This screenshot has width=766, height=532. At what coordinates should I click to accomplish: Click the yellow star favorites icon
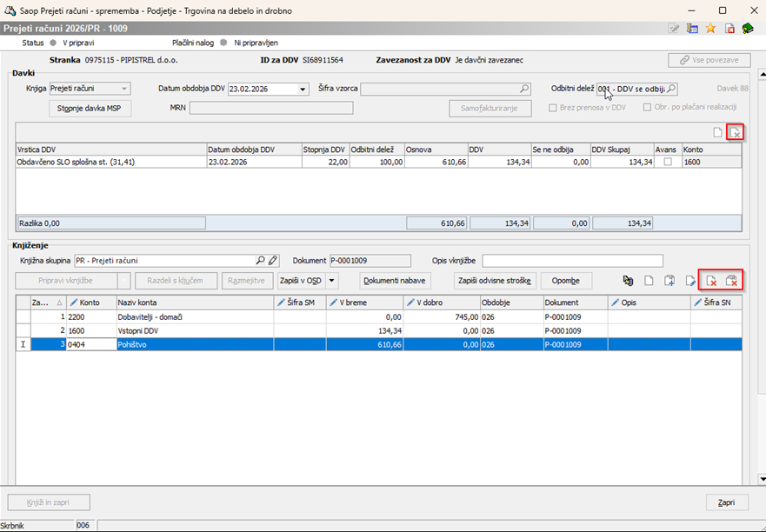click(x=710, y=29)
